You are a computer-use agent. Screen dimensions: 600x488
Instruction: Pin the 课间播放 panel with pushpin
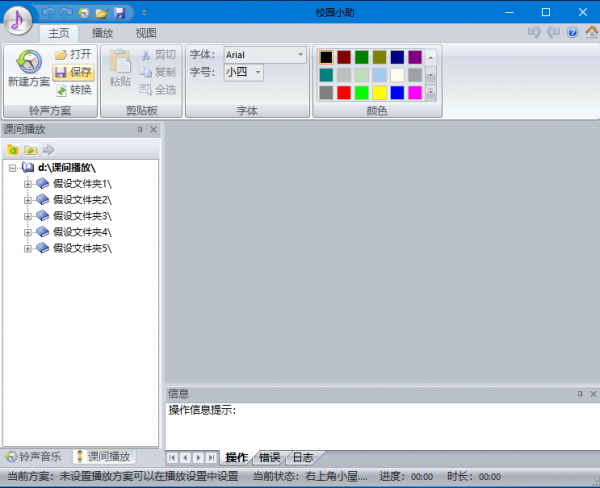(140, 130)
